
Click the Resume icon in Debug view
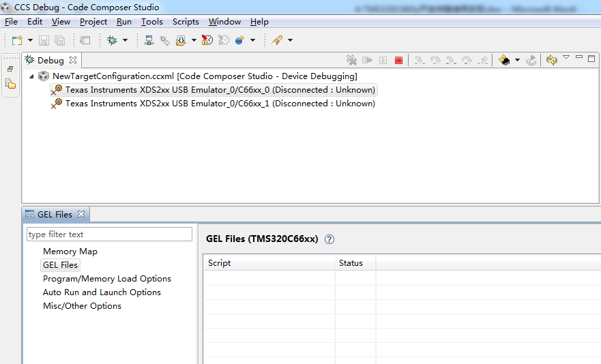point(367,60)
